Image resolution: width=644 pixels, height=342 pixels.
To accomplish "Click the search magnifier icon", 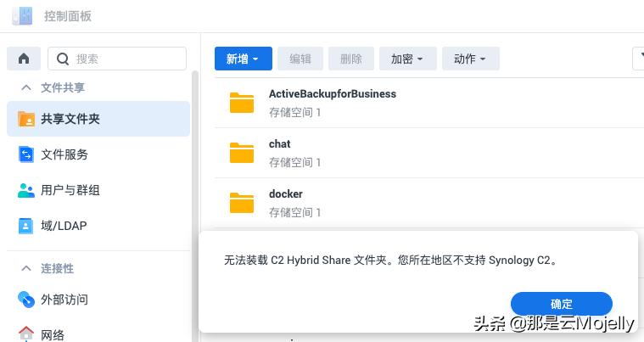I will coord(63,59).
